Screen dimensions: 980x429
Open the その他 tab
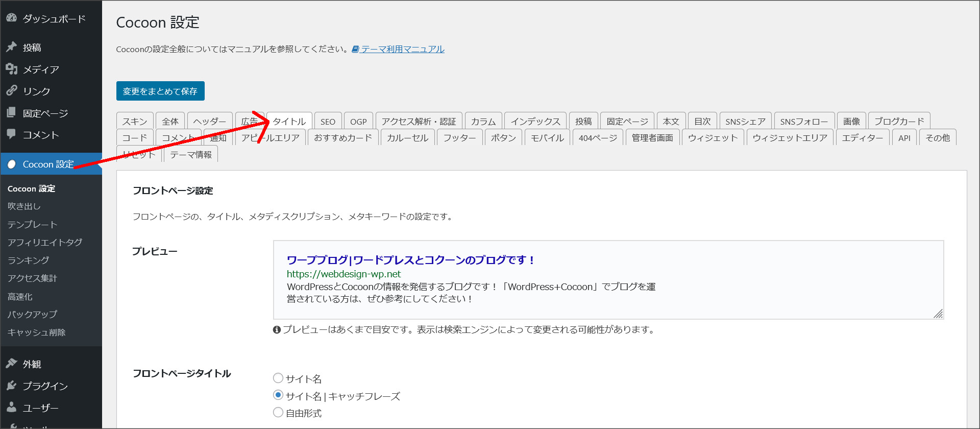click(938, 137)
